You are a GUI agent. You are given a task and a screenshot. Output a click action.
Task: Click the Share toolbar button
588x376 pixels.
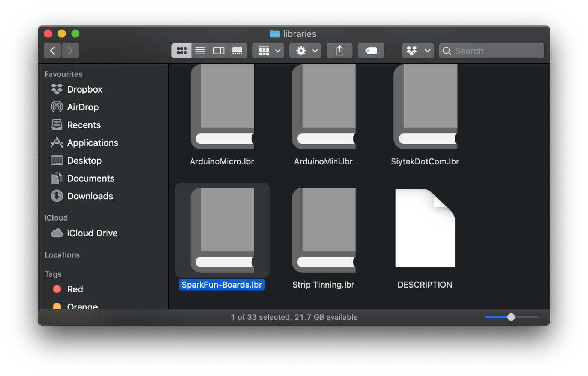339,51
